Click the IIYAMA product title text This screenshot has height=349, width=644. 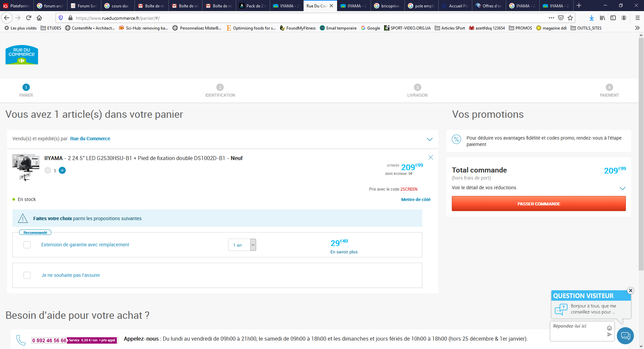(144, 158)
